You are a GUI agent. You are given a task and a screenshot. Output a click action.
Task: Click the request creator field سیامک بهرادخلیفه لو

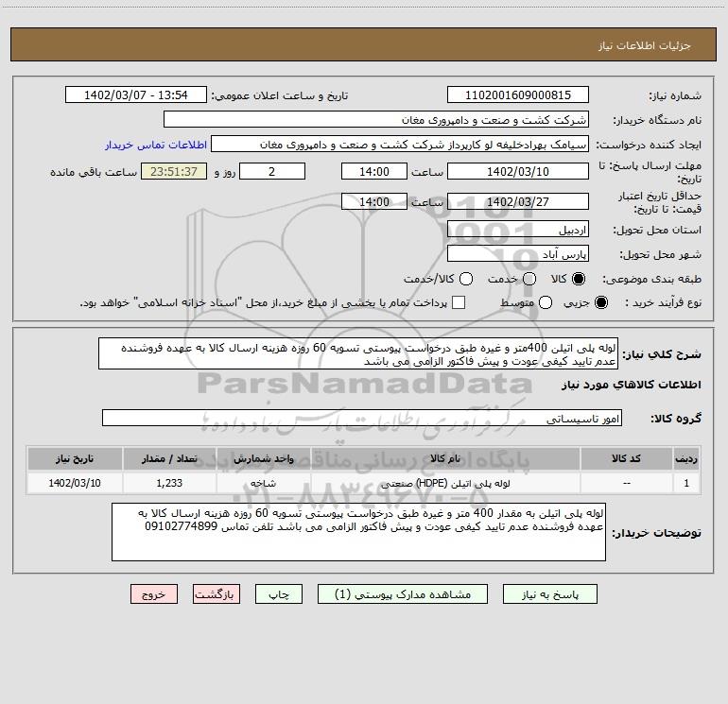400,144
